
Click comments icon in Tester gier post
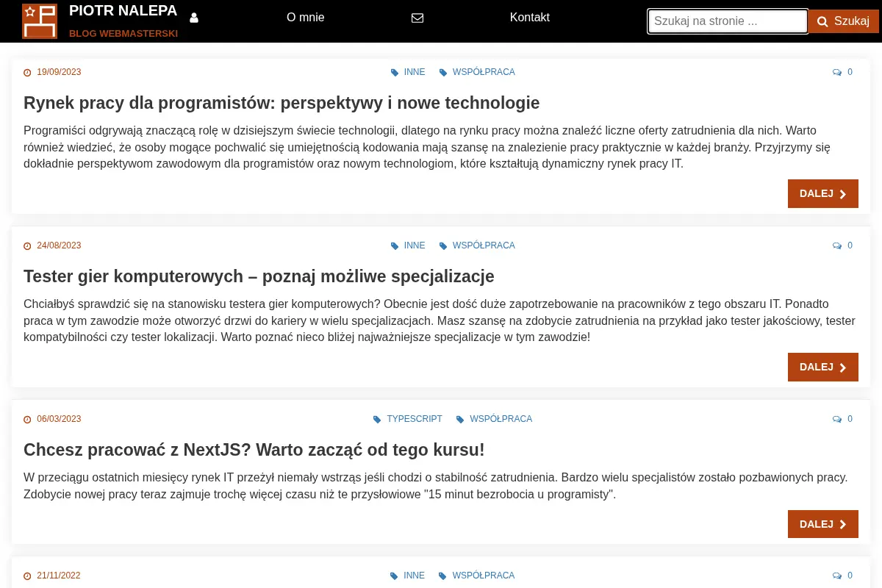tap(837, 245)
